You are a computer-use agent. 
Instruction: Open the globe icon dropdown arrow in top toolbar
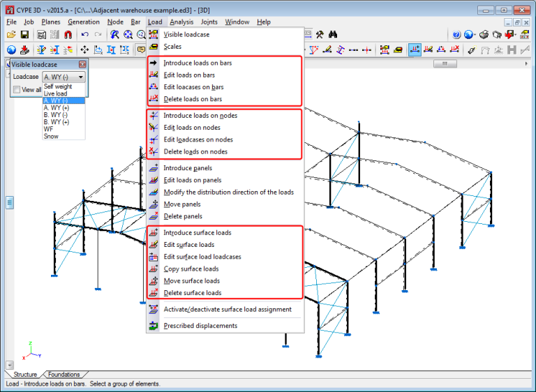tap(475, 34)
